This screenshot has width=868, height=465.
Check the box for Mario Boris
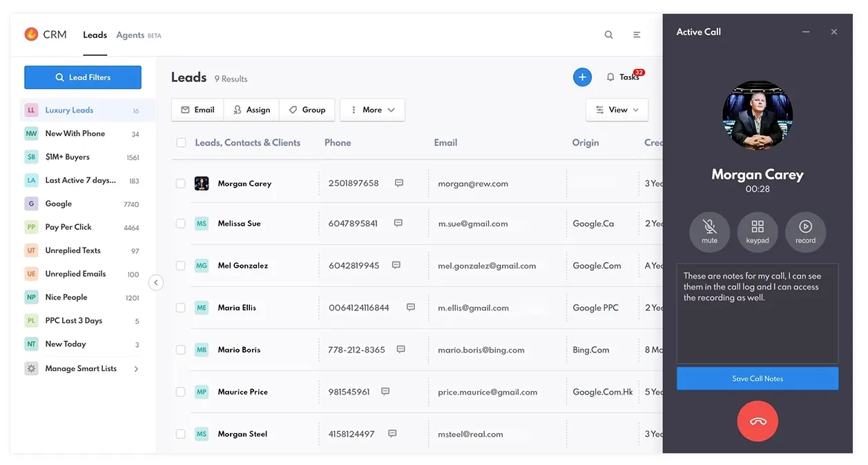[x=180, y=350]
